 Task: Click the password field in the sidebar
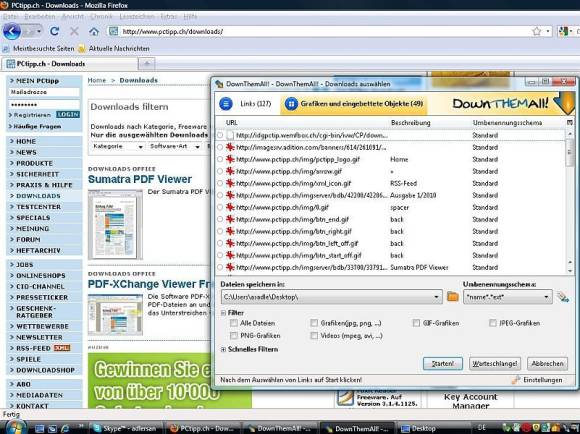44,105
